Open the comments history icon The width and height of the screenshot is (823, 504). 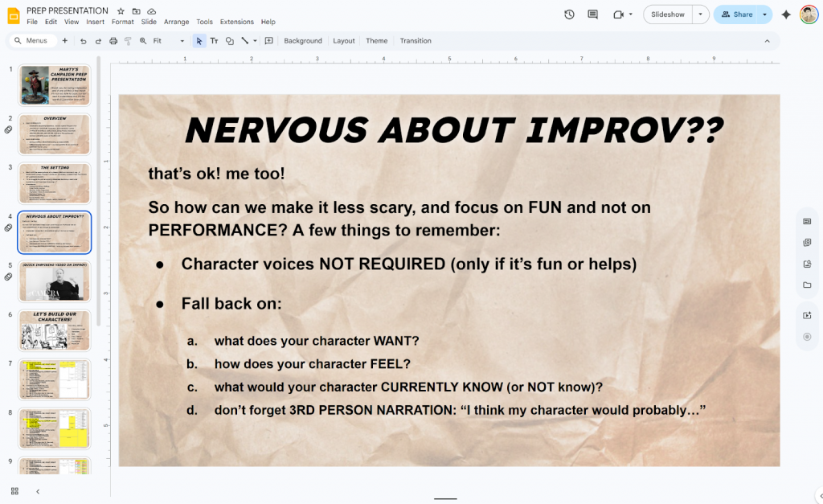pos(593,14)
